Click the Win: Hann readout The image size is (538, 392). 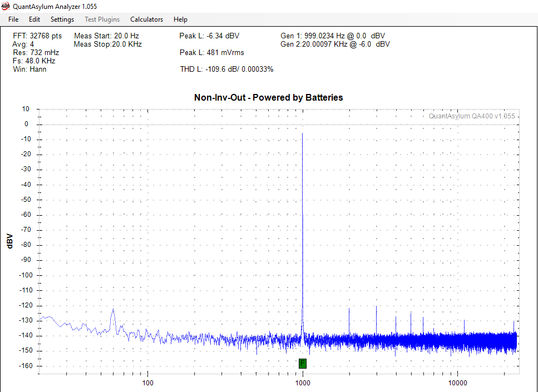pos(29,69)
